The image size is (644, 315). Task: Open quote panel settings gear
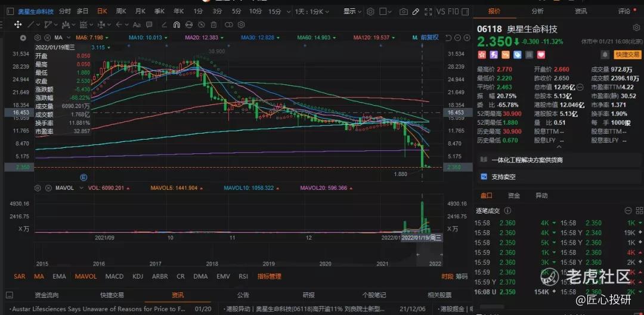[x=636, y=28]
